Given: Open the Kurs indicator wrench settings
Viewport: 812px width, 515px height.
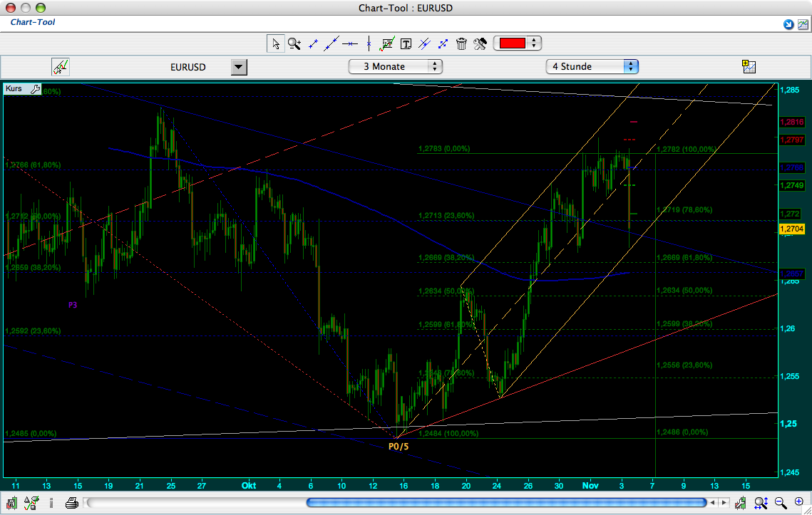Looking at the screenshot, I should (x=35, y=89).
